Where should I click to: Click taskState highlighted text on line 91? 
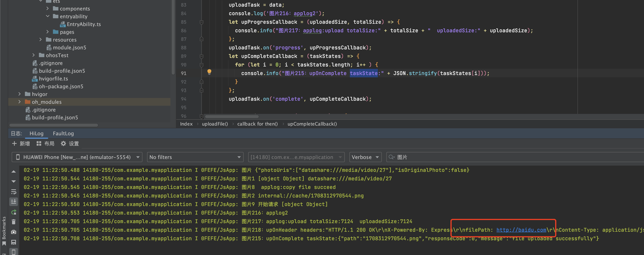(x=364, y=73)
